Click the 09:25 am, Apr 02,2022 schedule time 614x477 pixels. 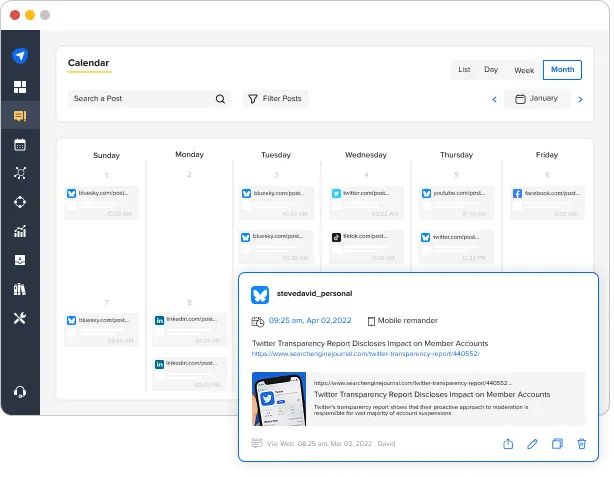tap(310, 320)
